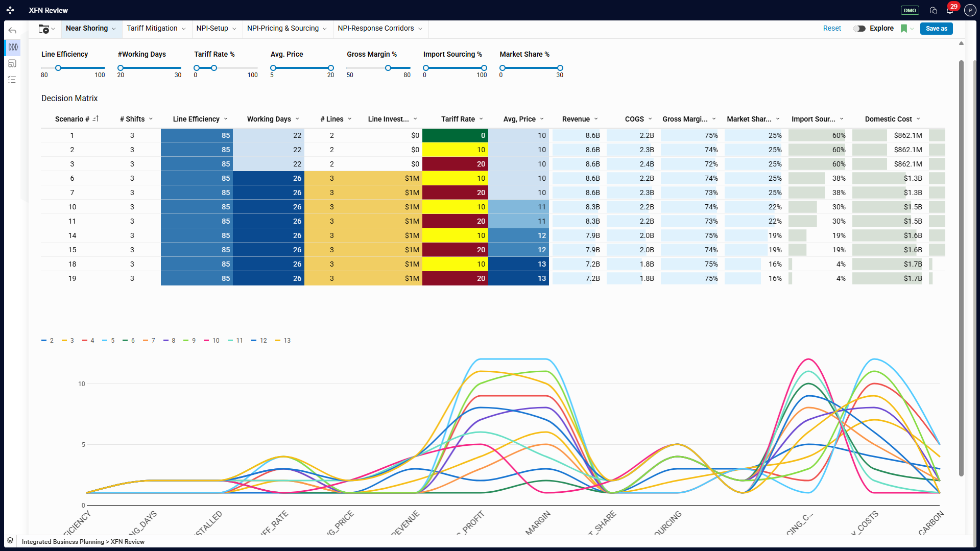
Task: Click the green Tariff Rate 0 cell
Action: 455,135
